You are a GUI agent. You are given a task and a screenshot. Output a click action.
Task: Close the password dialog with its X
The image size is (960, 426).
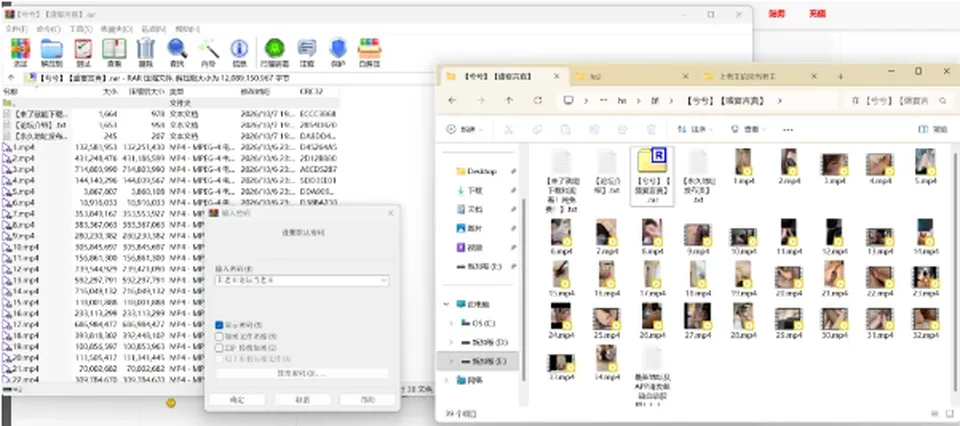coord(391,213)
